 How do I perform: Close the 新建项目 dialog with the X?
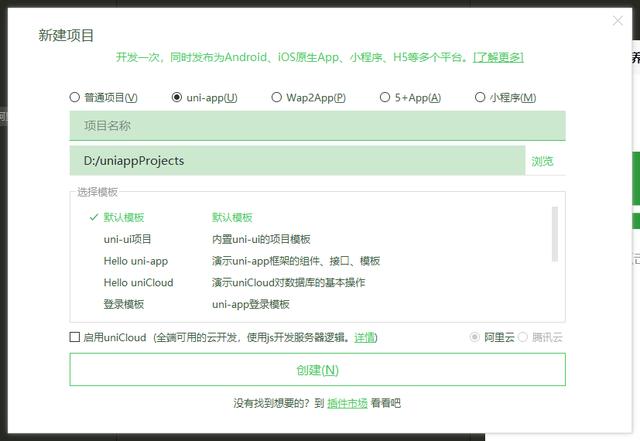click(618, 21)
